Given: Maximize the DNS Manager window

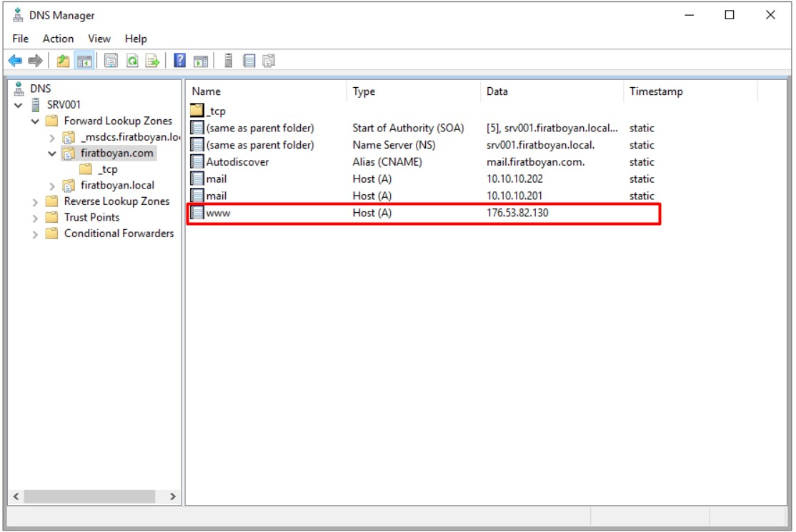Looking at the screenshot, I should pos(730,15).
